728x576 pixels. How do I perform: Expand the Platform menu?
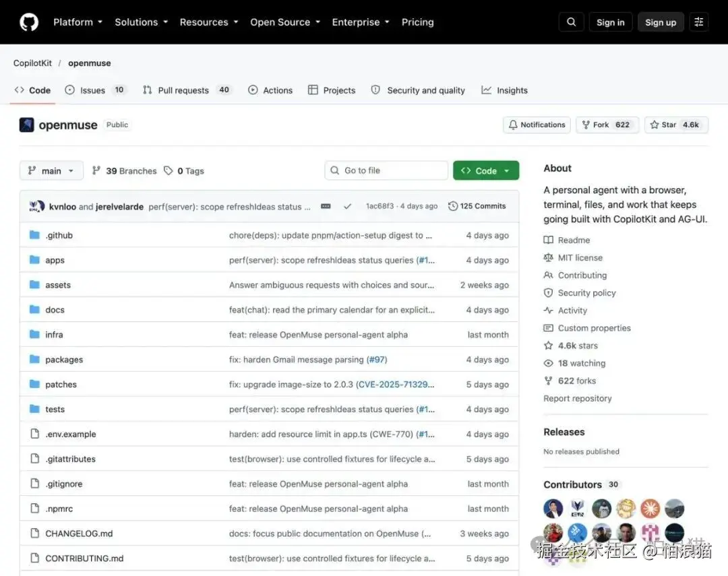pos(78,22)
